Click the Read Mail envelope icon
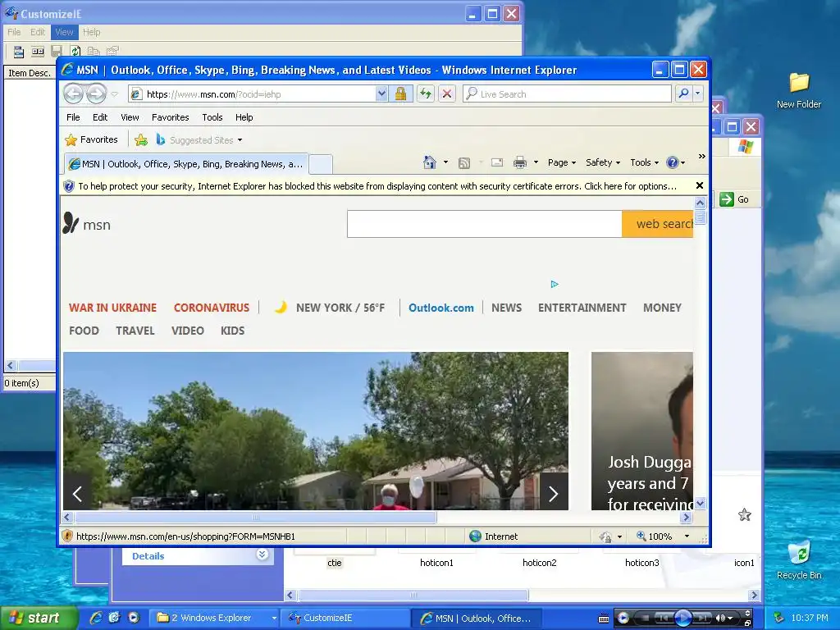 click(497, 162)
